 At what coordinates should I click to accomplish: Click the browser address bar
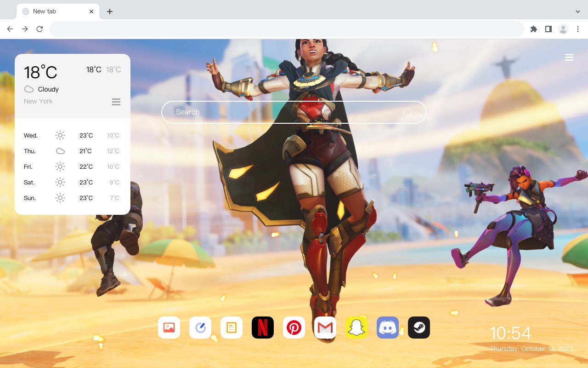pyautogui.click(x=287, y=29)
